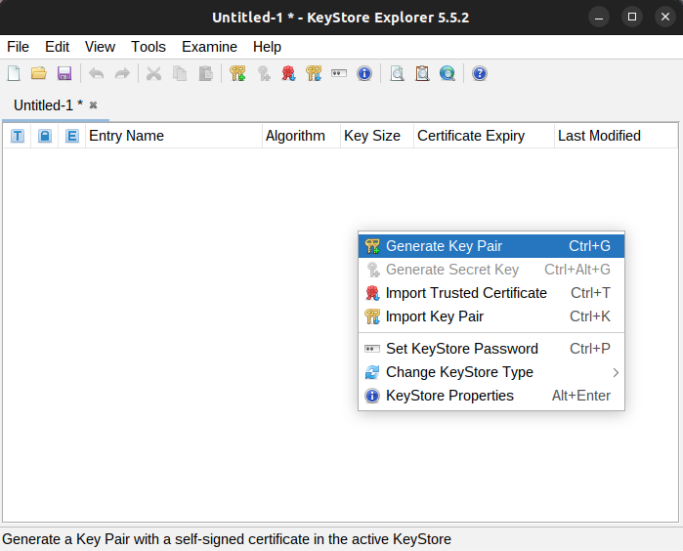This screenshot has width=683, height=551.
Task: Choose Generate Secret Key in context menu
Action: click(x=491, y=270)
